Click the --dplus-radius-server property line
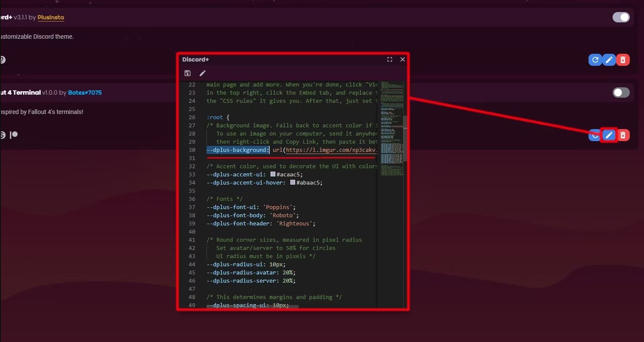Viewport: 644px width, 342px height. tap(251, 281)
